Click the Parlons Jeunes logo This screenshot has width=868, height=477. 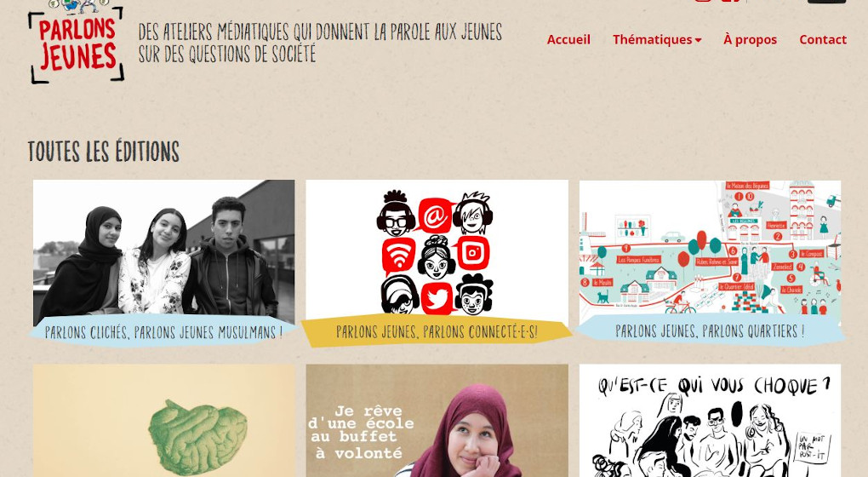pos(76,42)
